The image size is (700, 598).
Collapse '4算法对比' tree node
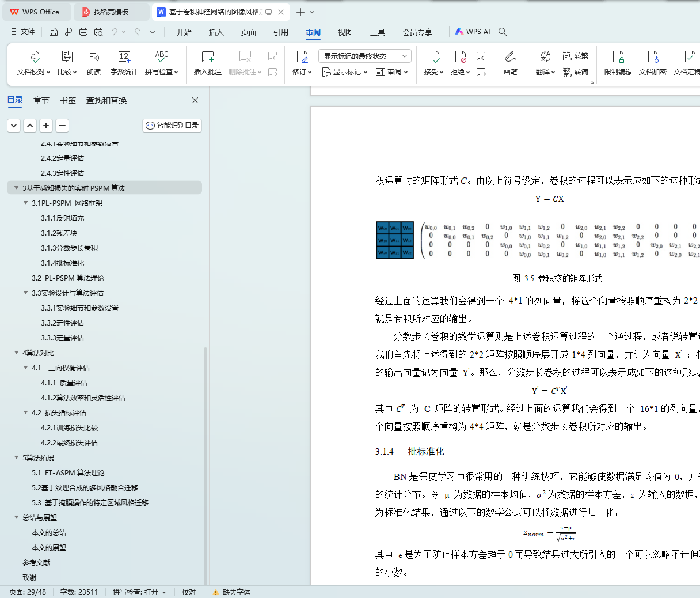[x=16, y=353]
